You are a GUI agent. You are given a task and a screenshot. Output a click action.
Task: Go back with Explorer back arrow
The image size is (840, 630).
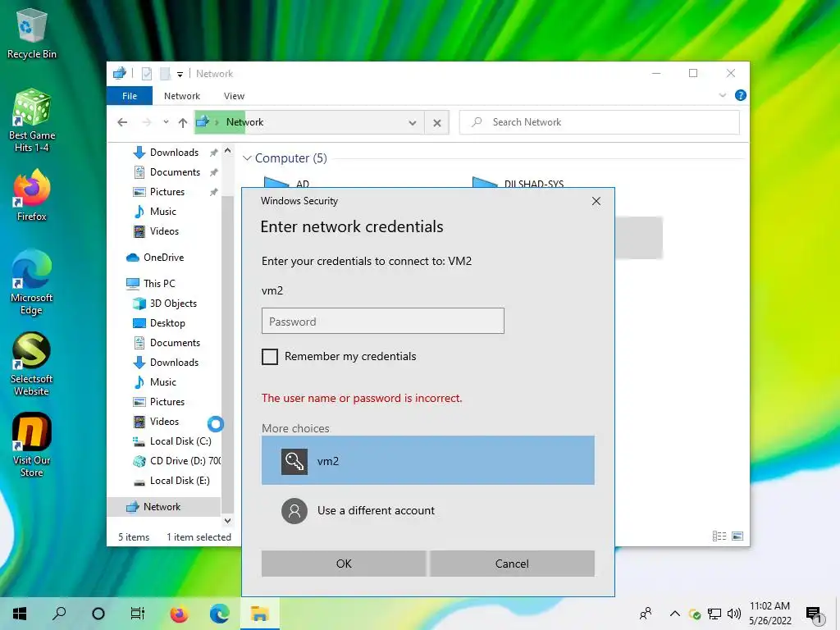122,122
